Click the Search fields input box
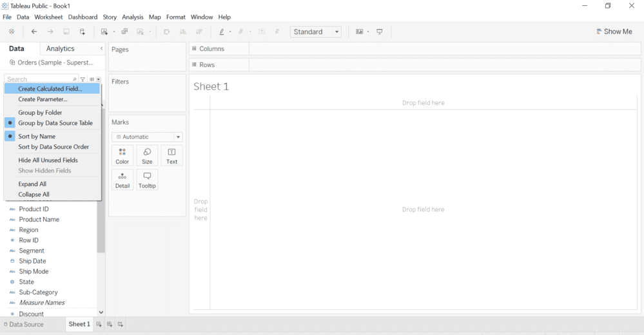 [x=41, y=79]
